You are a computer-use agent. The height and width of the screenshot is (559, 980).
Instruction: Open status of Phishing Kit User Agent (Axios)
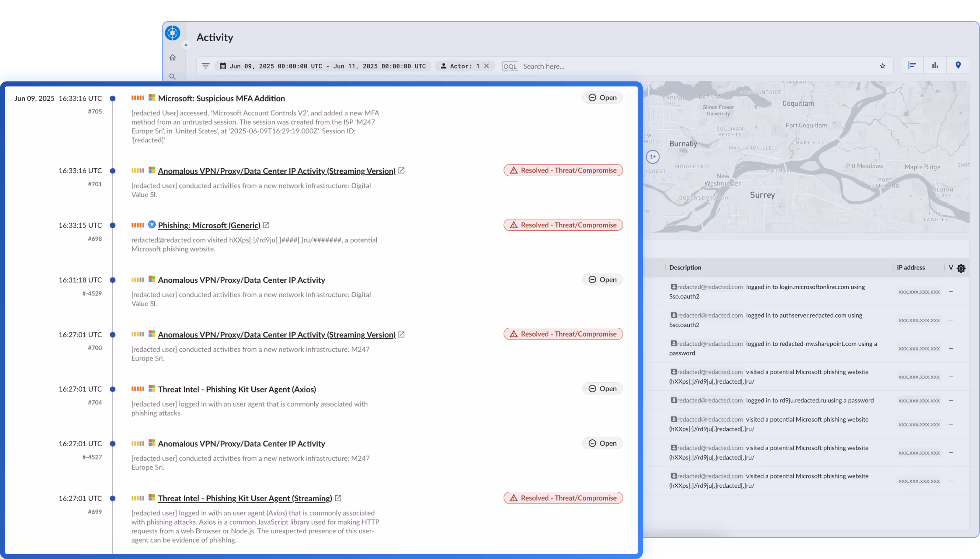602,389
